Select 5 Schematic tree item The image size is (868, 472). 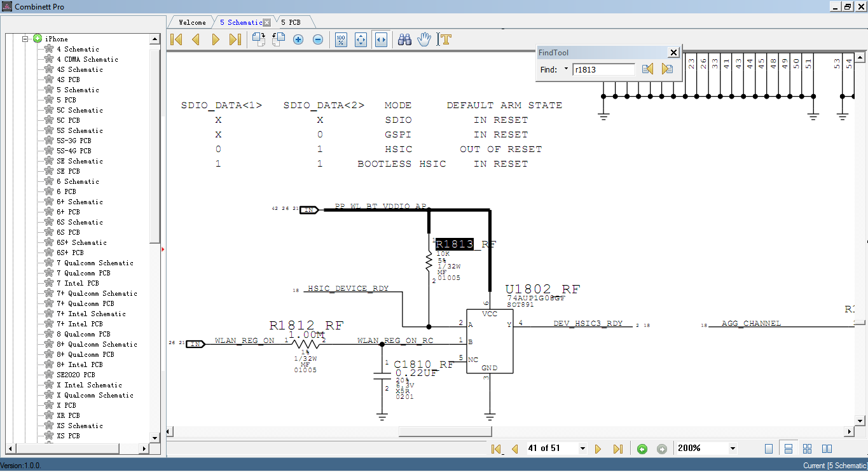(78, 90)
